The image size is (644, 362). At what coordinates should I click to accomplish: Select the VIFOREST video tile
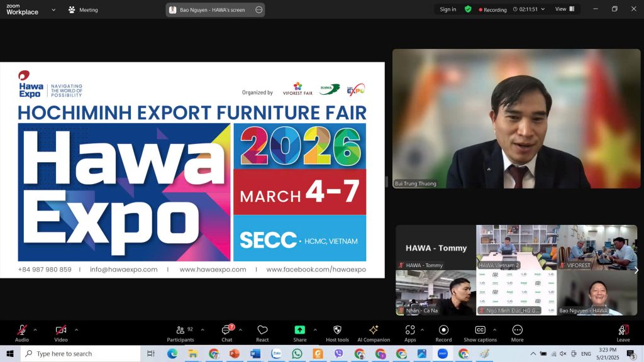[597, 247]
